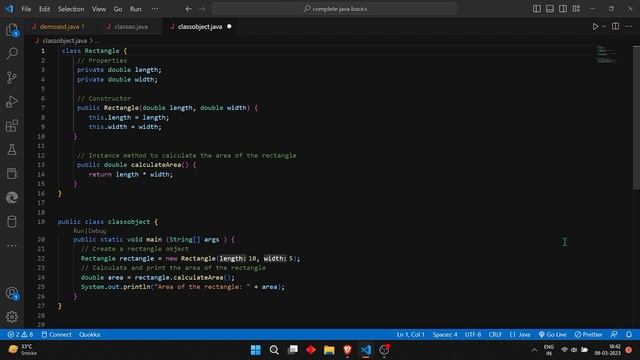Open Windows taskbar search
This screenshot has height=360, width=640.
(274, 350)
